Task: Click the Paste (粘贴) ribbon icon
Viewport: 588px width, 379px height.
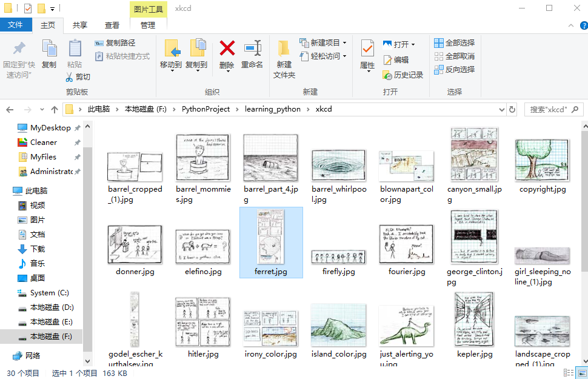Action: click(75, 49)
